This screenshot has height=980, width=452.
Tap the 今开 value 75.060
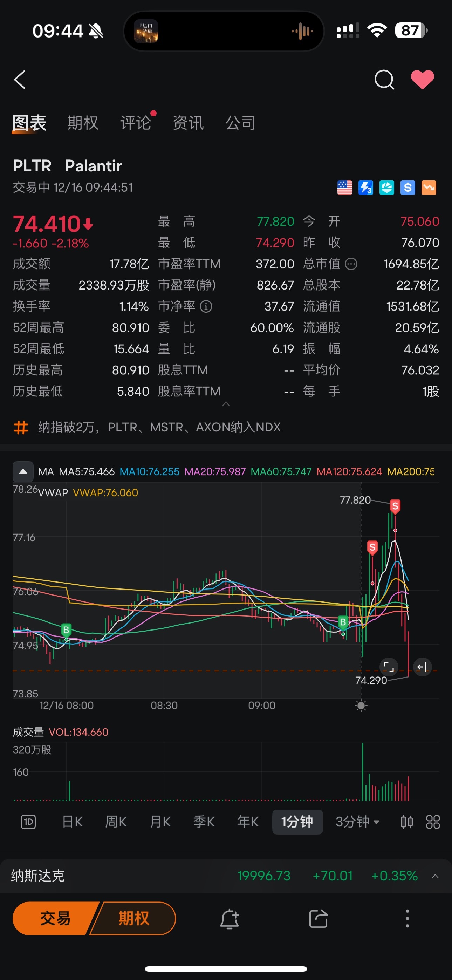point(420,222)
